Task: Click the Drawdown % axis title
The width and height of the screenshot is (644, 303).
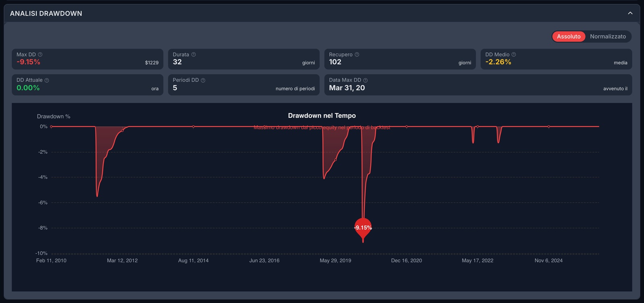Action: click(x=54, y=117)
